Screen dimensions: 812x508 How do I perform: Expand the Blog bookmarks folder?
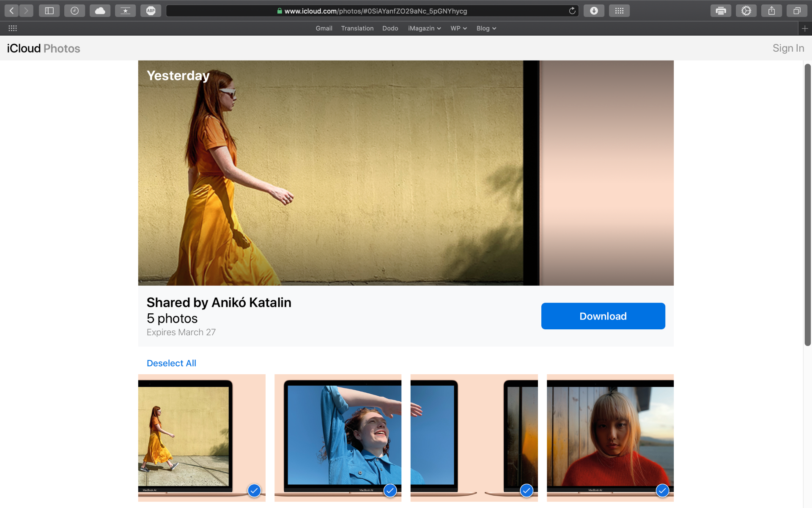tap(486, 28)
